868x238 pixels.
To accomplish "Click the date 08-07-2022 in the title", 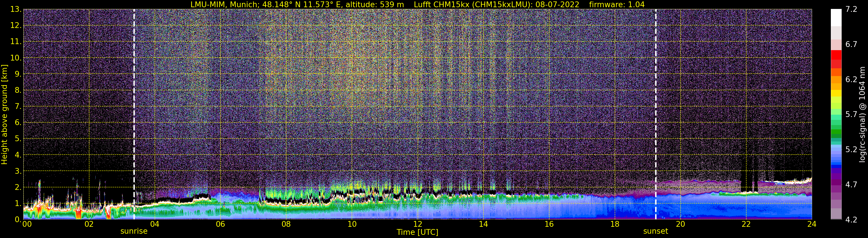I will pos(557,5).
